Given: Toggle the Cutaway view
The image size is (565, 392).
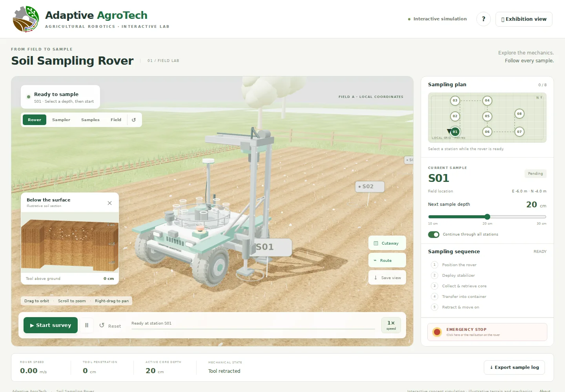Looking at the screenshot, I should click(387, 243).
